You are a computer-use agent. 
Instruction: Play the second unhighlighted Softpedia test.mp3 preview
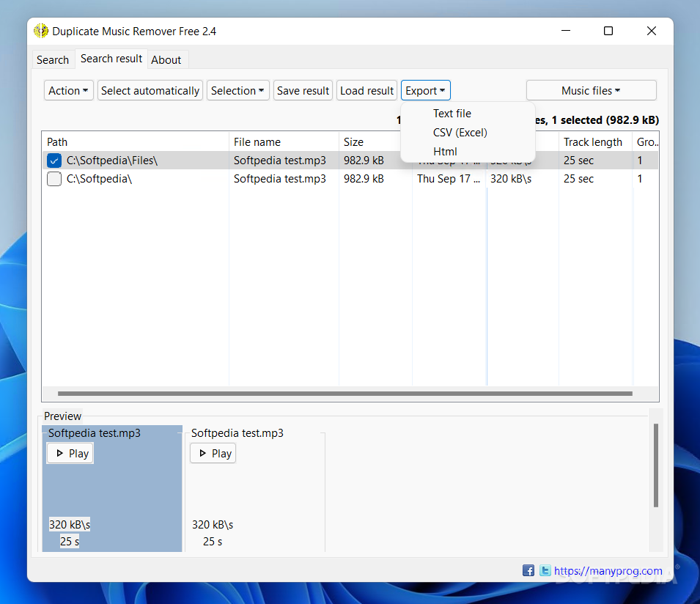(x=213, y=454)
